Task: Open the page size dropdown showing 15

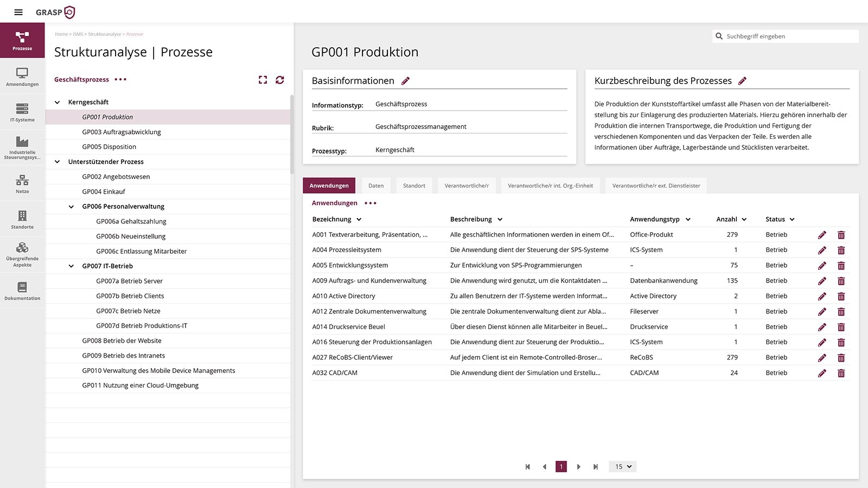Action: (623, 466)
